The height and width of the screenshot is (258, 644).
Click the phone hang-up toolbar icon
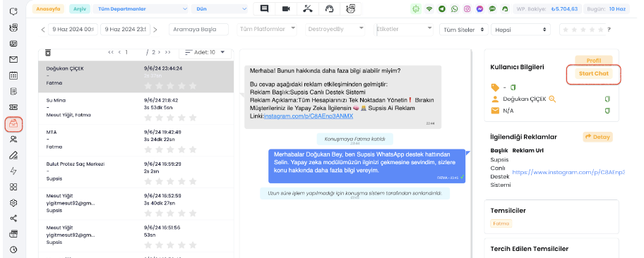[307, 8]
